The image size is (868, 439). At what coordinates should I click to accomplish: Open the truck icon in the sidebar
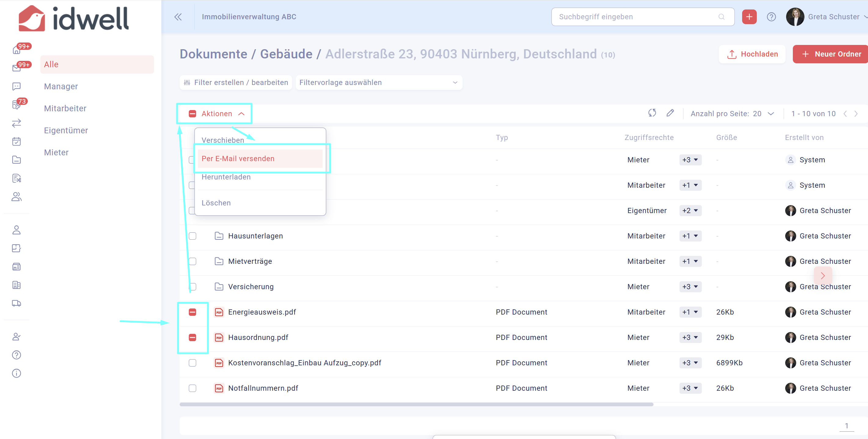point(16,303)
